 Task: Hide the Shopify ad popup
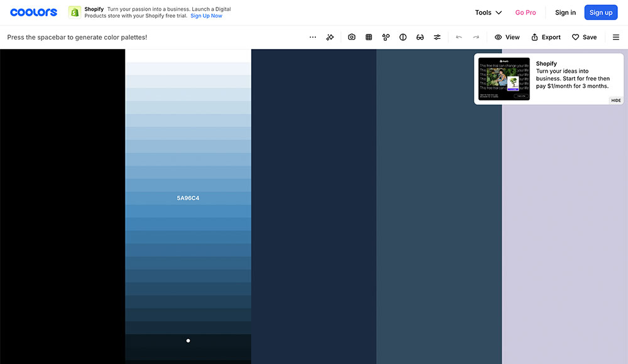pyautogui.click(x=616, y=100)
